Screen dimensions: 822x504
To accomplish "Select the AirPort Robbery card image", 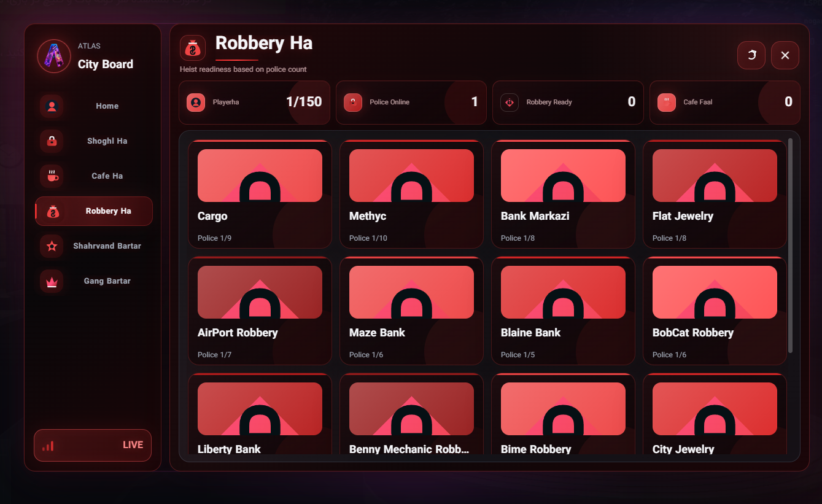I will click(260, 292).
